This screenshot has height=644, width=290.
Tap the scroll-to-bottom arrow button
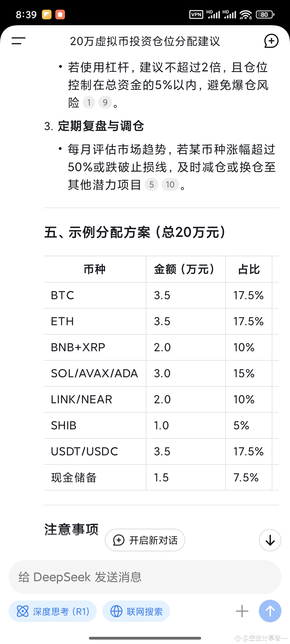(x=270, y=540)
